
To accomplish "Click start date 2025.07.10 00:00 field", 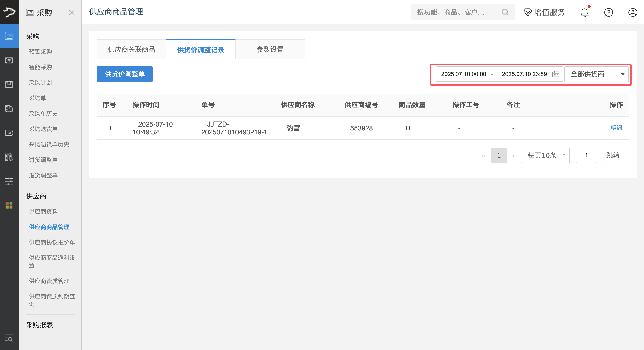I will pyautogui.click(x=464, y=74).
